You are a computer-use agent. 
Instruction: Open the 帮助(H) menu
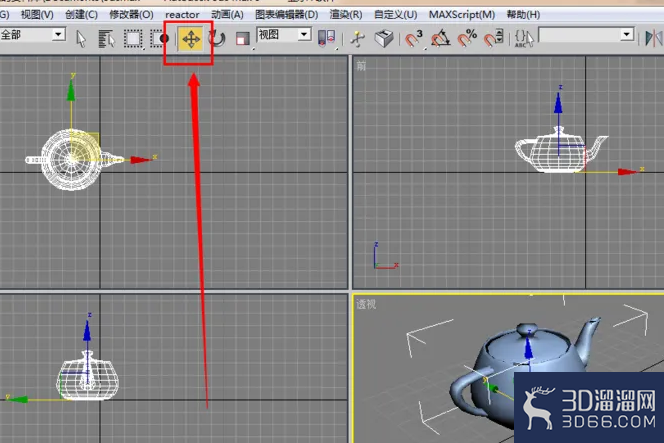click(523, 15)
